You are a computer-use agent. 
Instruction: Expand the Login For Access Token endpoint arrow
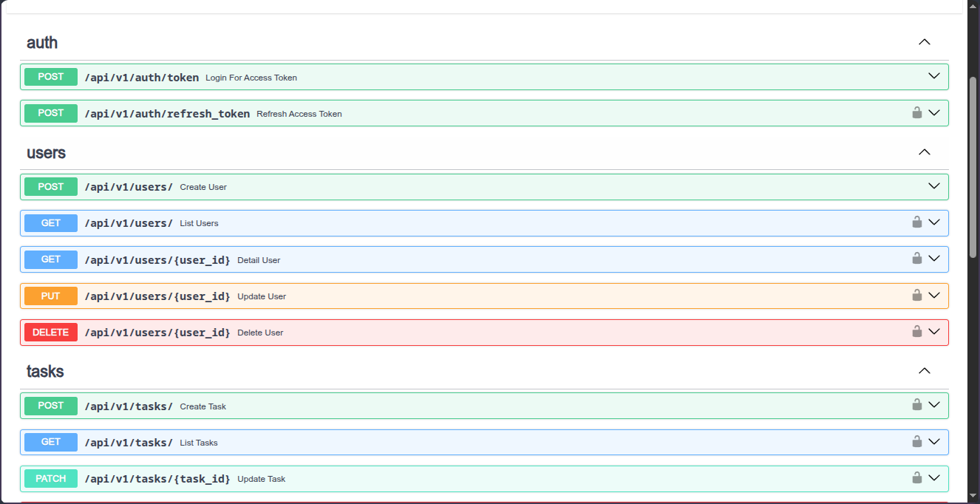(x=934, y=76)
